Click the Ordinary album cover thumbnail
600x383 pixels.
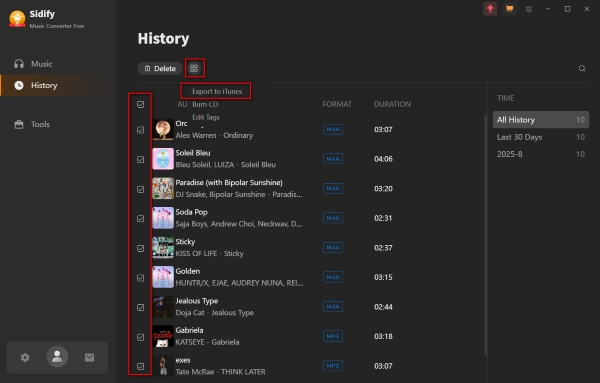(x=163, y=129)
